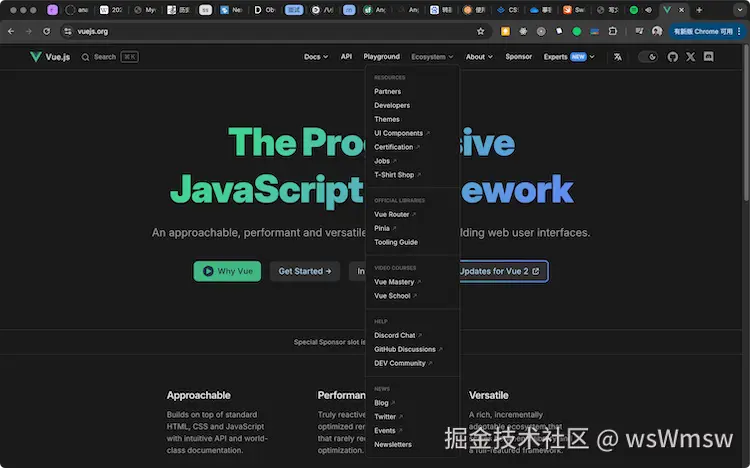Open the Discord icon link
This screenshot has width=750, height=468.
708,57
